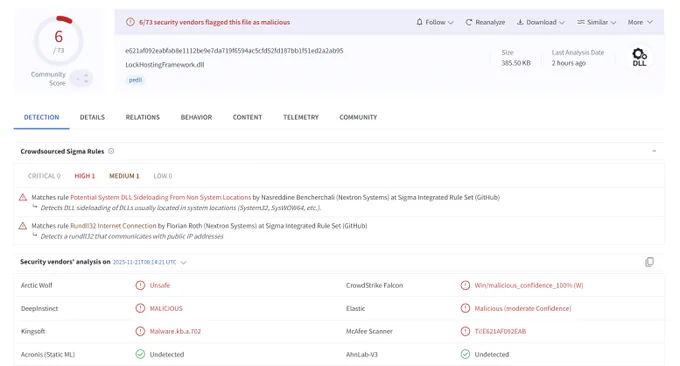Click the 385.50 KB size value
This screenshot has height=366, width=680.
click(516, 63)
